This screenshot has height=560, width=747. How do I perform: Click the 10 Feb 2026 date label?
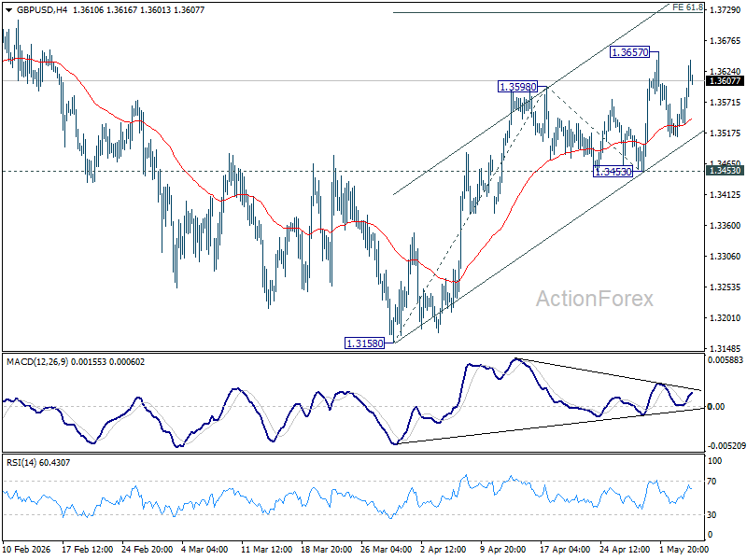pos(27,550)
